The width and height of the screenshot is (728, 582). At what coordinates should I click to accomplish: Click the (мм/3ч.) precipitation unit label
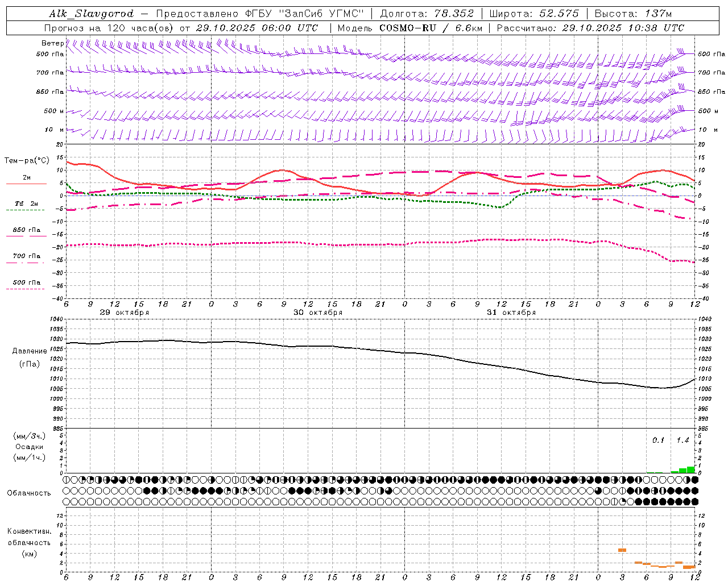[30, 436]
